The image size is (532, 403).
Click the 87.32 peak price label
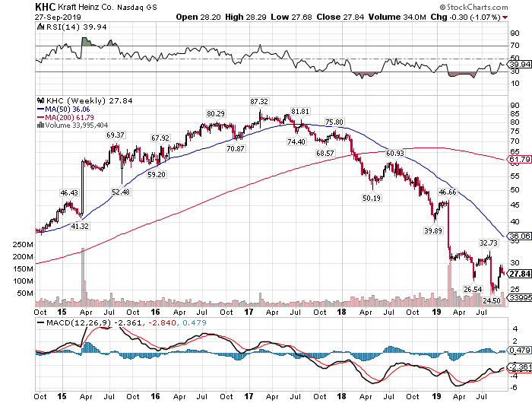pos(259,102)
